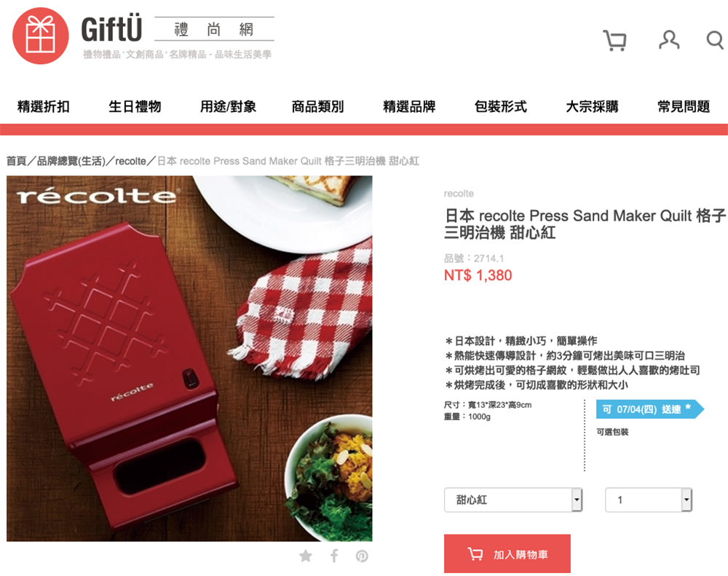Click the 07/04 delivery date badge
This screenshot has height=576, width=728.
click(x=649, y=409)
